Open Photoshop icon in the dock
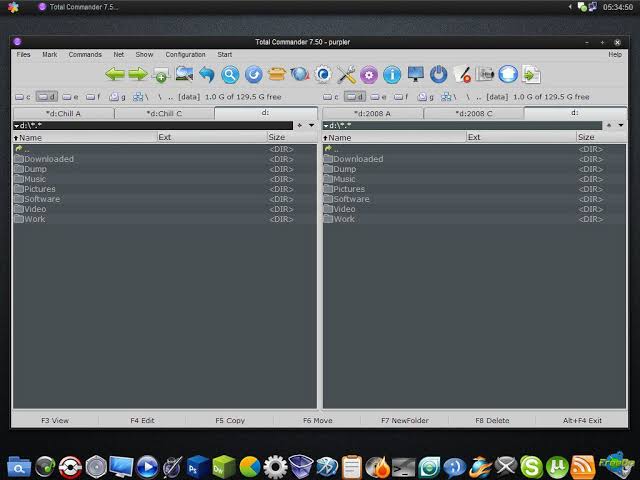640x480 pixels. pos(198,467)
